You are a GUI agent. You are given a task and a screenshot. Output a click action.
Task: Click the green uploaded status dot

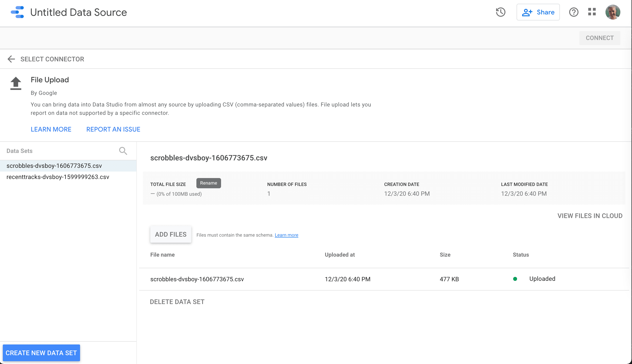515,279
